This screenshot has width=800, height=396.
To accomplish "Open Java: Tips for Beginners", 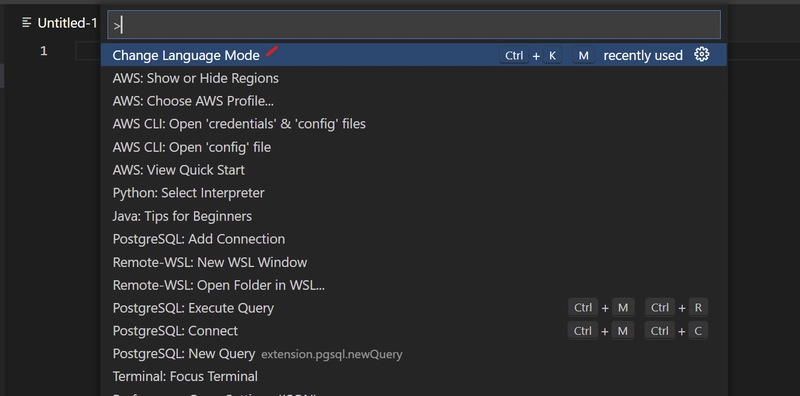I will point(414,216).
